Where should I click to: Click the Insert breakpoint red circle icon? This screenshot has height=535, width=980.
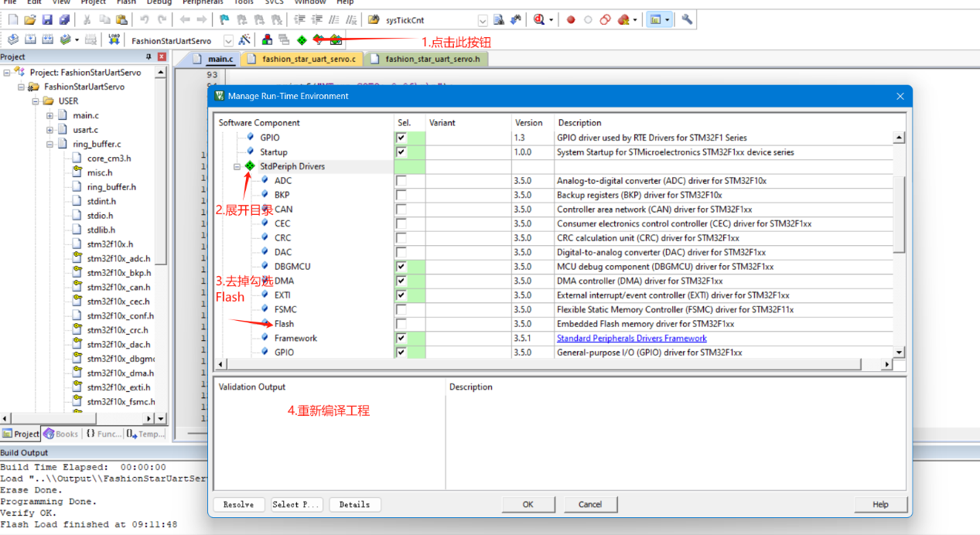(571, 20)
